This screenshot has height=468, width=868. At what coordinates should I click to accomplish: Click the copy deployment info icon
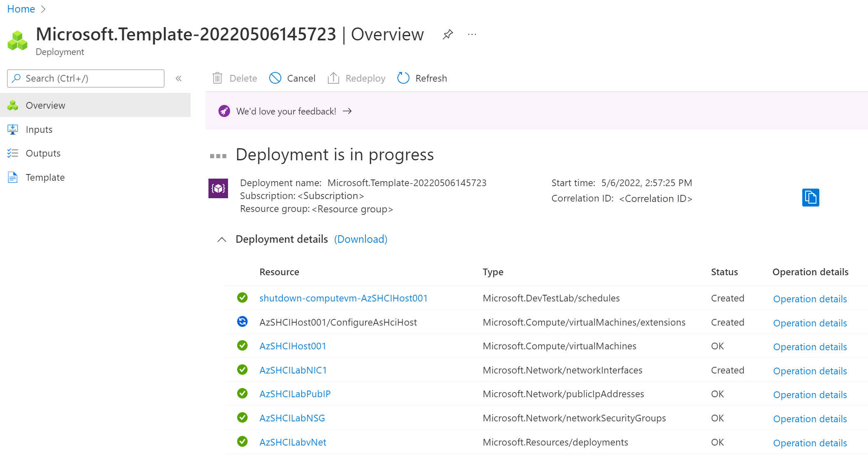(x=810, y=197)
